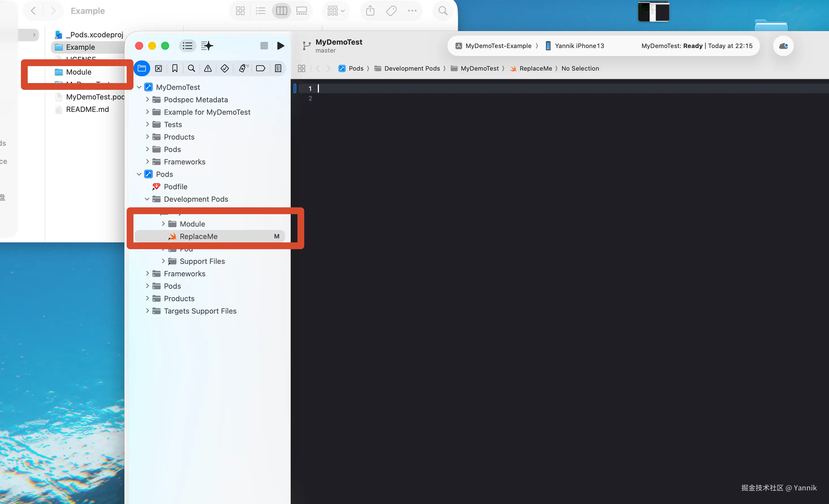Expand the Podspec Metadata group
This screenshot has height=504, width=829.
(x=147, y=99)
